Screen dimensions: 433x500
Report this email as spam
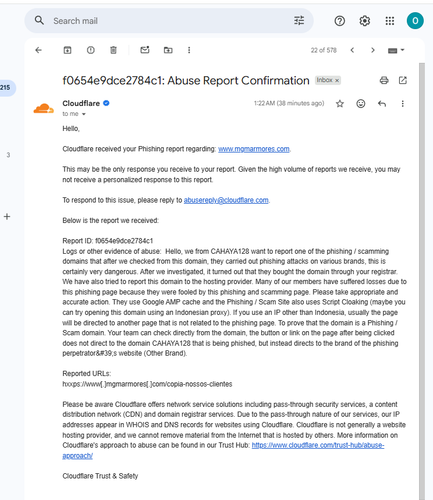[91, 50]
